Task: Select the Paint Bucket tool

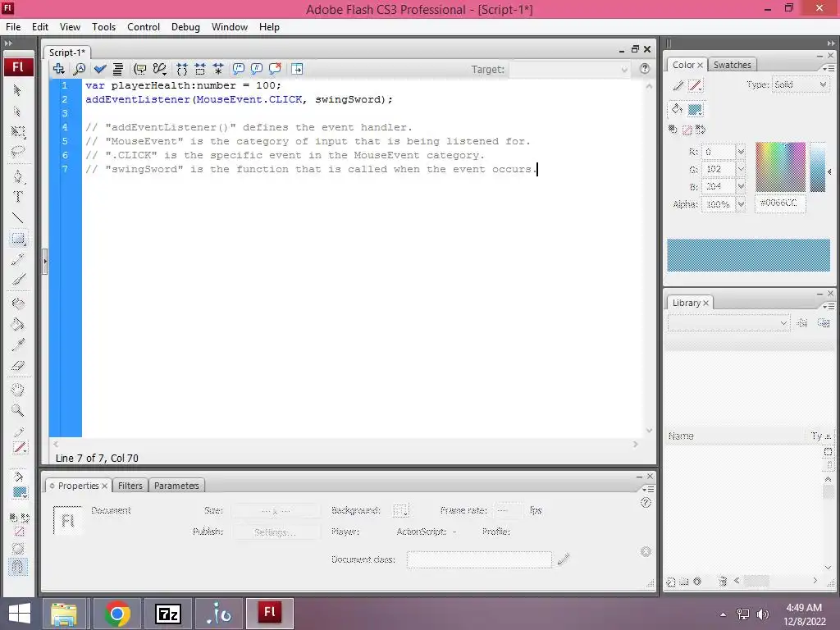Action: 18,324
